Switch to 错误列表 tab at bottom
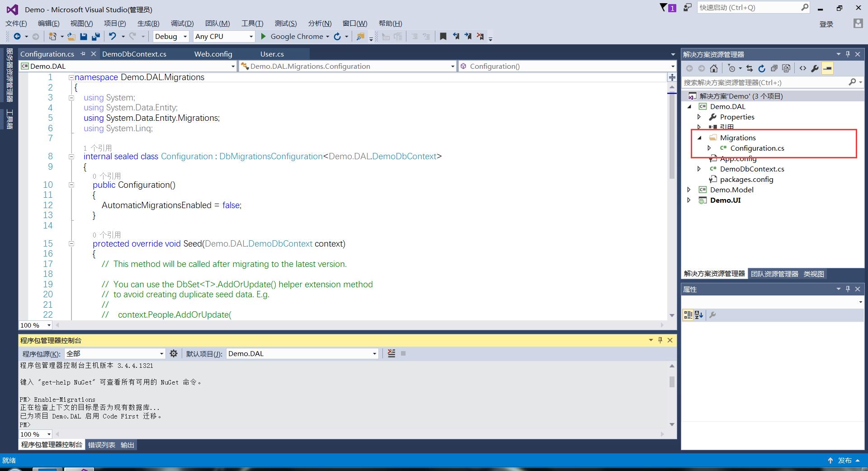 click(102, 445)
